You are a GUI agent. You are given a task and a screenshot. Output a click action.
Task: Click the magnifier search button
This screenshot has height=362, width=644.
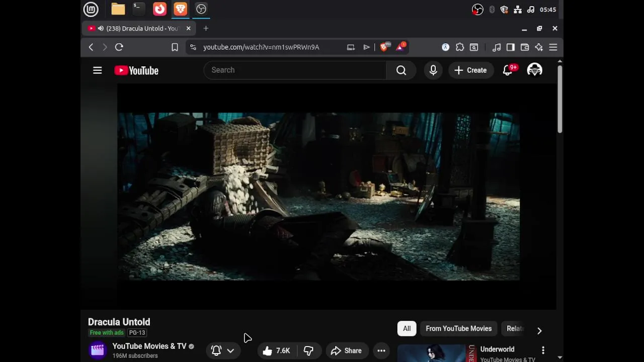pos(401,70)
